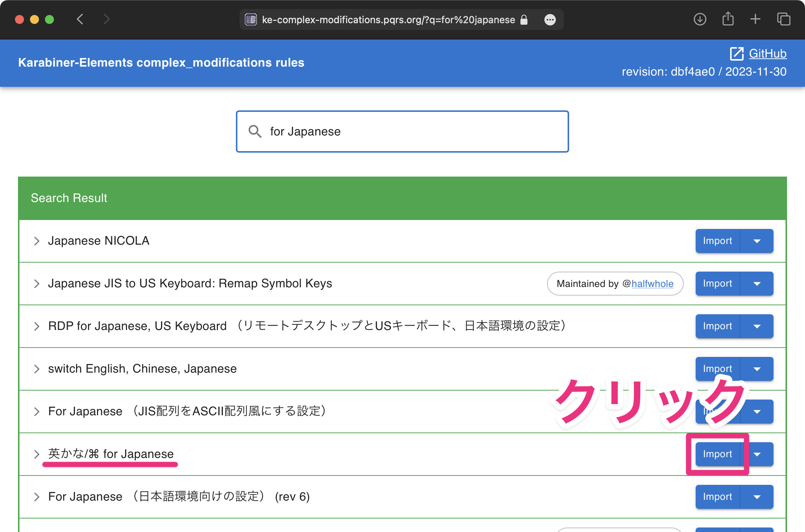Click the back navigation arrow

point(79,19)
